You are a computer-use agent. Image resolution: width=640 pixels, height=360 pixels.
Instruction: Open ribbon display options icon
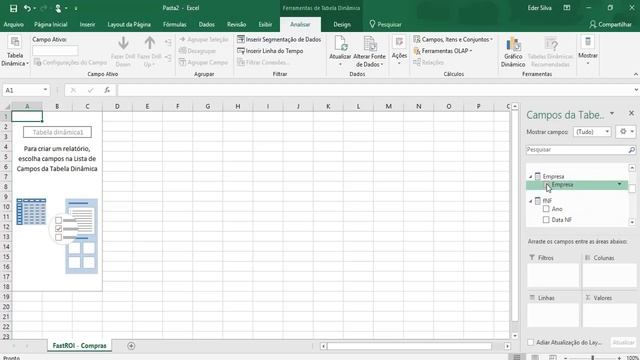pyautogui.click(x=567, y=8)
